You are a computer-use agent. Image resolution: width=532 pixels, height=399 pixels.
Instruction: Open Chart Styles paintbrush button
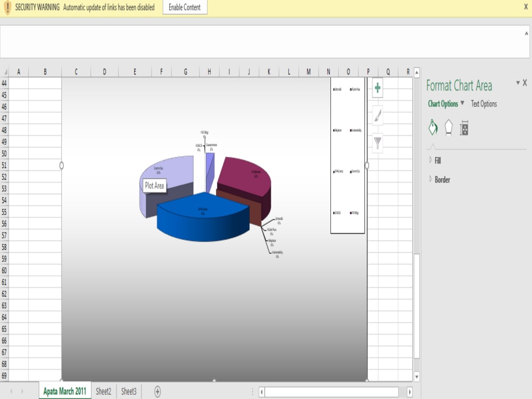click(378, 115)
